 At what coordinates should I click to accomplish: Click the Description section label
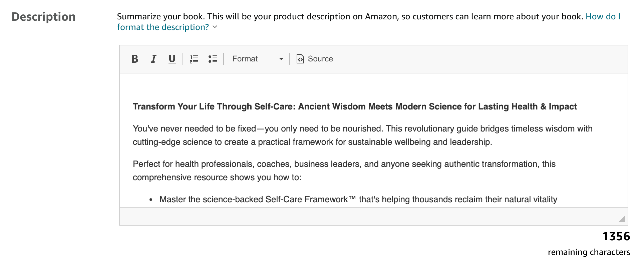point(44,17)
